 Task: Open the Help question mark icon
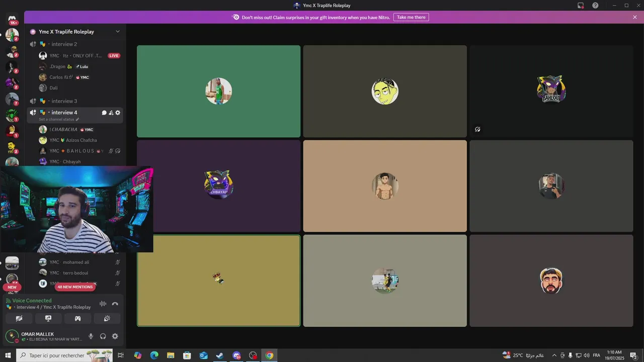(x=595, y=6)
